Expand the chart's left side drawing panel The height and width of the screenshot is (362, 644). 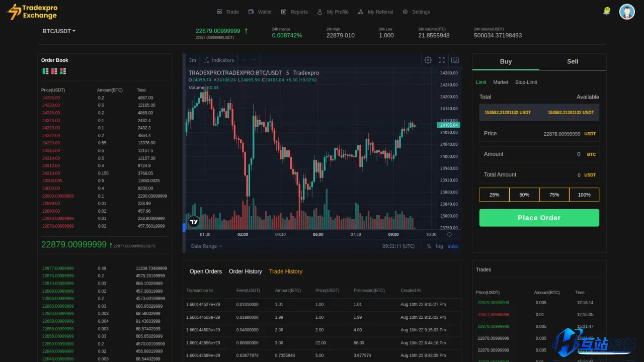coord(184,228)
